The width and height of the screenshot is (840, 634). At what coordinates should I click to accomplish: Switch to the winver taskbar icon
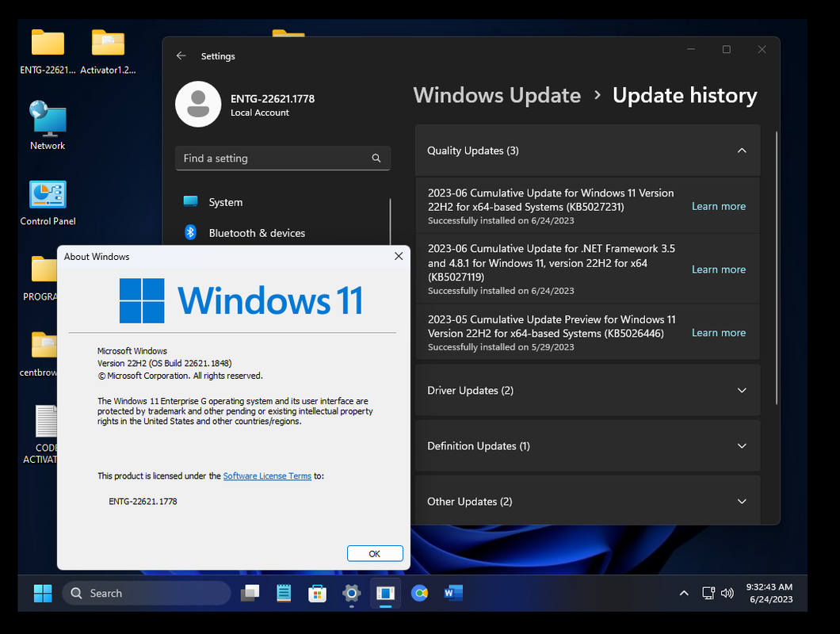click(x=386, y=594)
